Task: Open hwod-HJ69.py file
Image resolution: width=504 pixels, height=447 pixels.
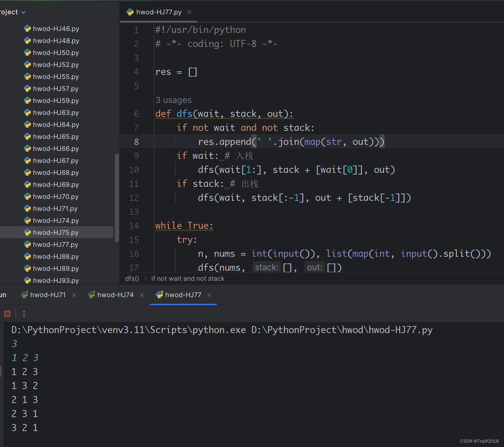Action: pyautogui.click(x=56, y=185)
